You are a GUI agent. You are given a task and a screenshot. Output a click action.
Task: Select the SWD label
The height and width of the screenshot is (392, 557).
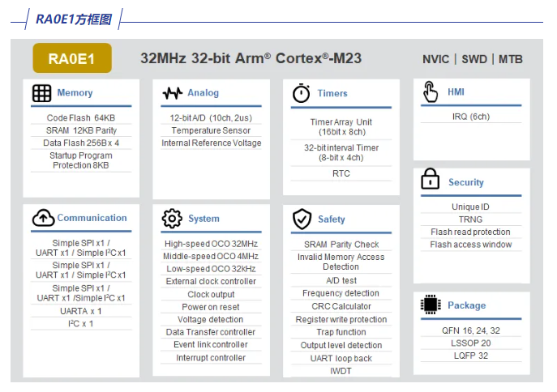tap(474, 59)
